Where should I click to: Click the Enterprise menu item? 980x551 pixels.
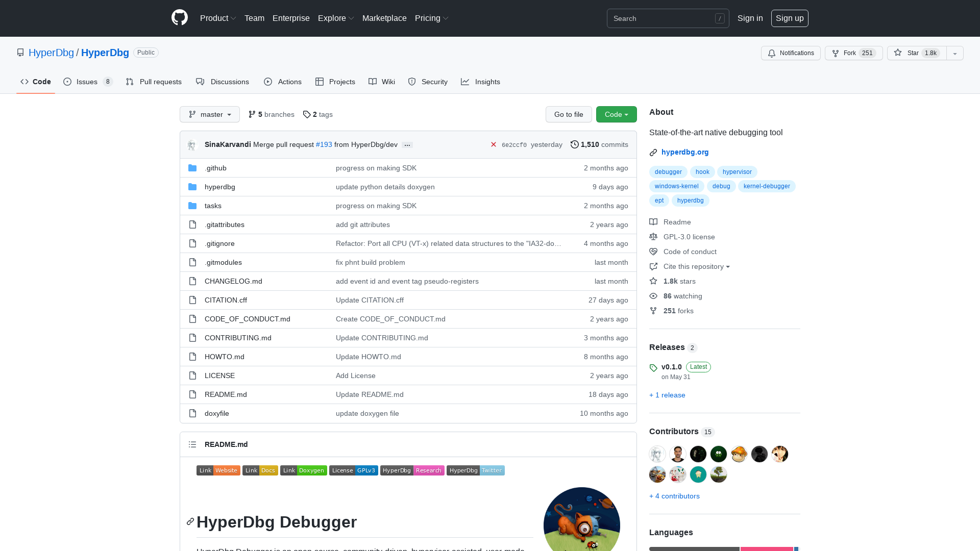[x=291, y=18]
